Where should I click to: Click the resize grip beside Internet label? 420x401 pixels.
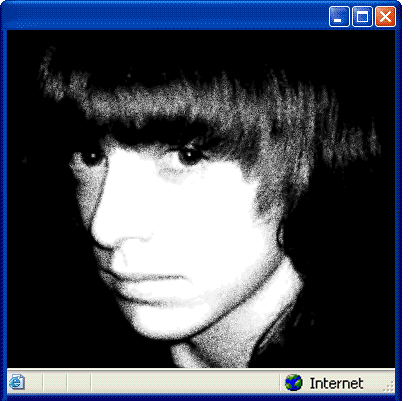pos(389,386)
